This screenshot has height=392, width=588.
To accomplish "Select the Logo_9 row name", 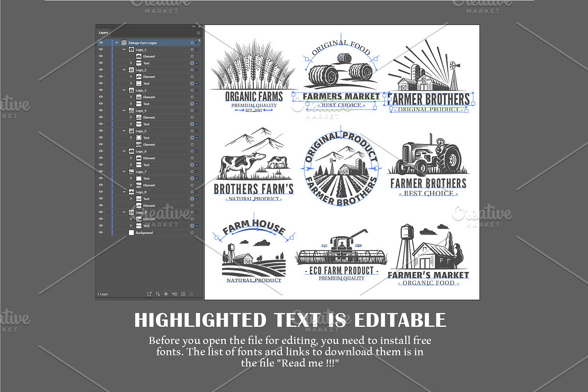I will click(141, 213).
